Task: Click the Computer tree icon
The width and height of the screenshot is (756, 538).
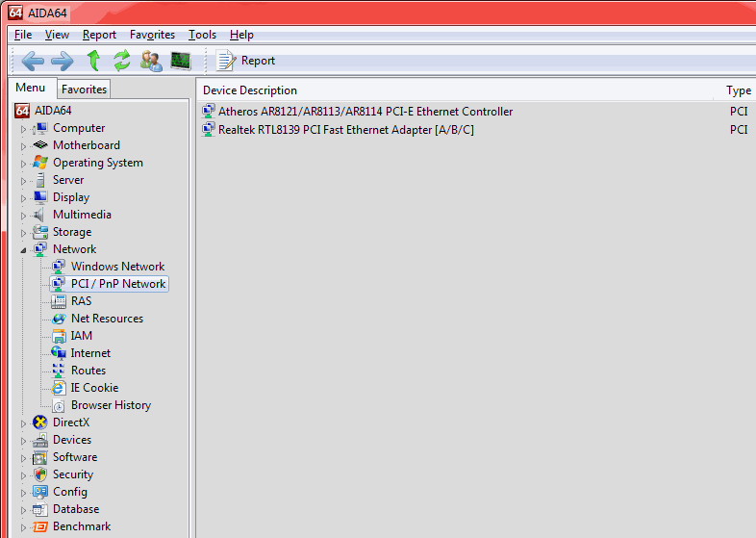Action: tap(40, 128)
